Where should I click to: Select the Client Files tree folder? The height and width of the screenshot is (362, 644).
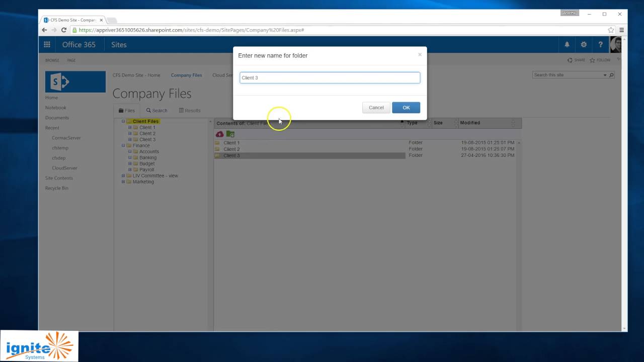point(145,121)
